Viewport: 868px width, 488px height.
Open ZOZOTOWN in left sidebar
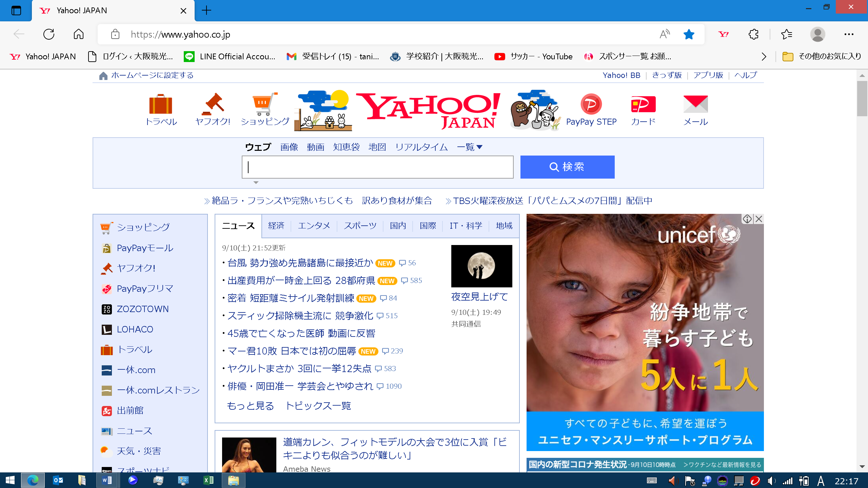point(142,309)
